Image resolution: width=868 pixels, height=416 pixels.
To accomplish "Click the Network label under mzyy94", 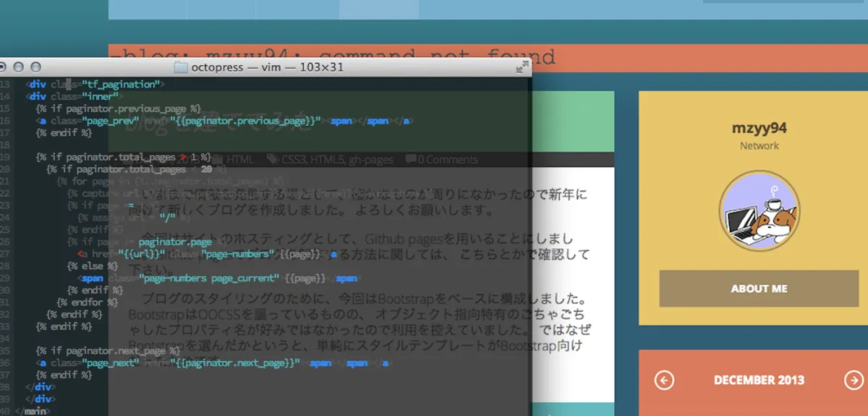I will (759, 145).
